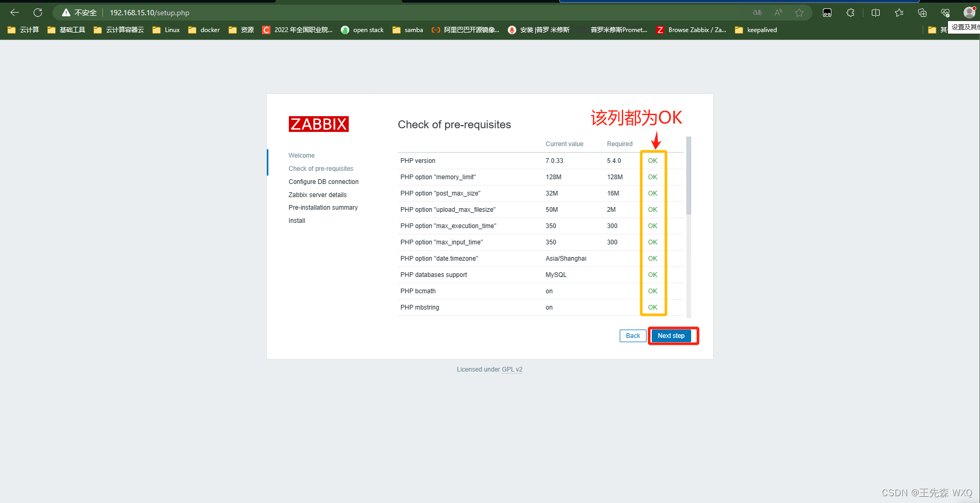Click PHP mbstring row label
980x503 pixels.
click(x=420, y=307)
